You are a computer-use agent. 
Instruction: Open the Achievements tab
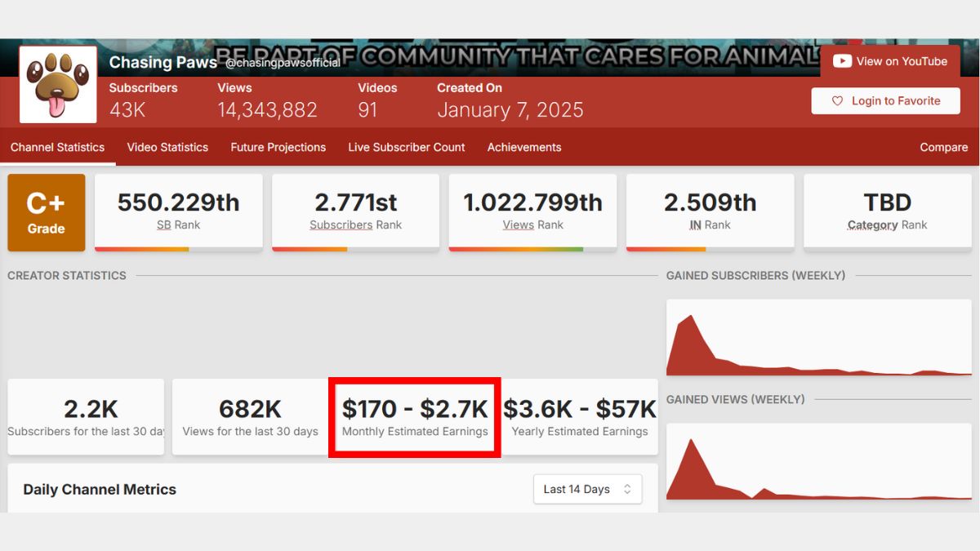[x=524, y=148]
